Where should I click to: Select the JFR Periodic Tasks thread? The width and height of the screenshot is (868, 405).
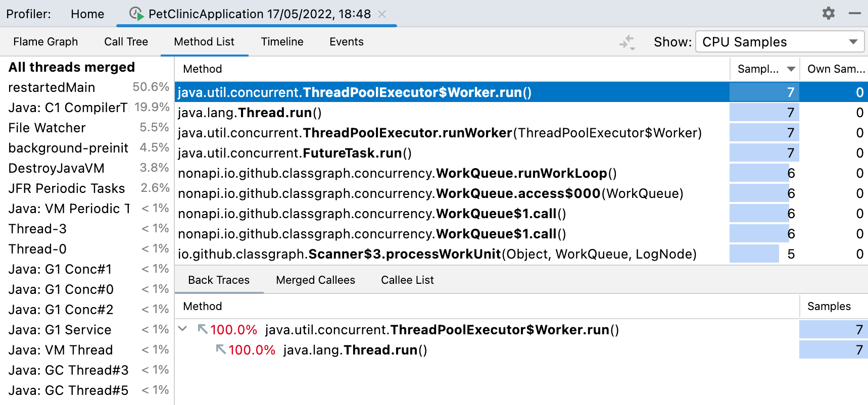tap(87, 188)
